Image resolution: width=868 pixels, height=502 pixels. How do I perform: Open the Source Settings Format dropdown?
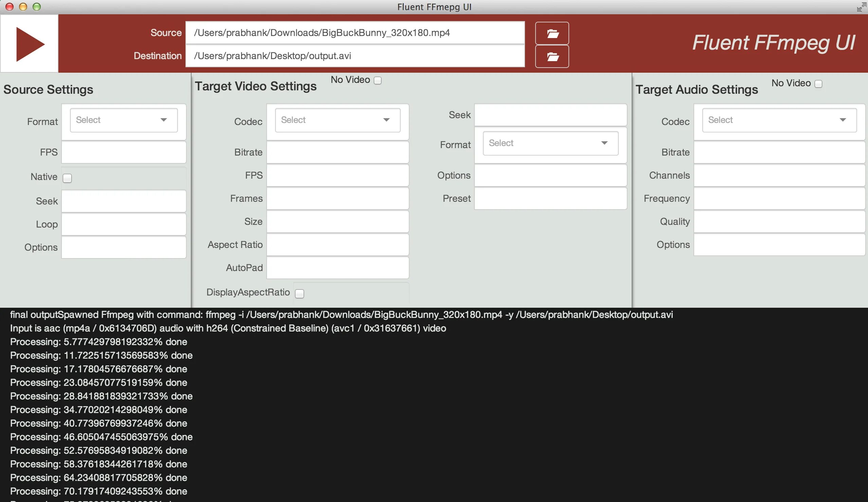124,120
